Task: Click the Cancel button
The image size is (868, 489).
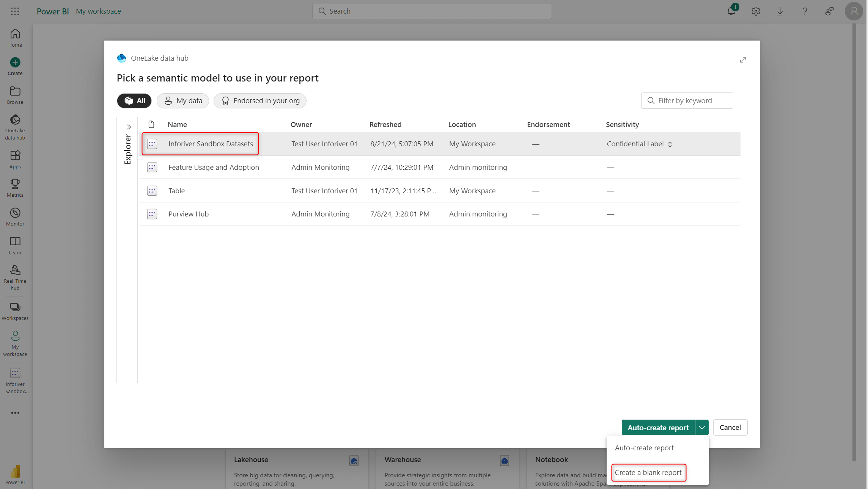Action: (730, 427)
